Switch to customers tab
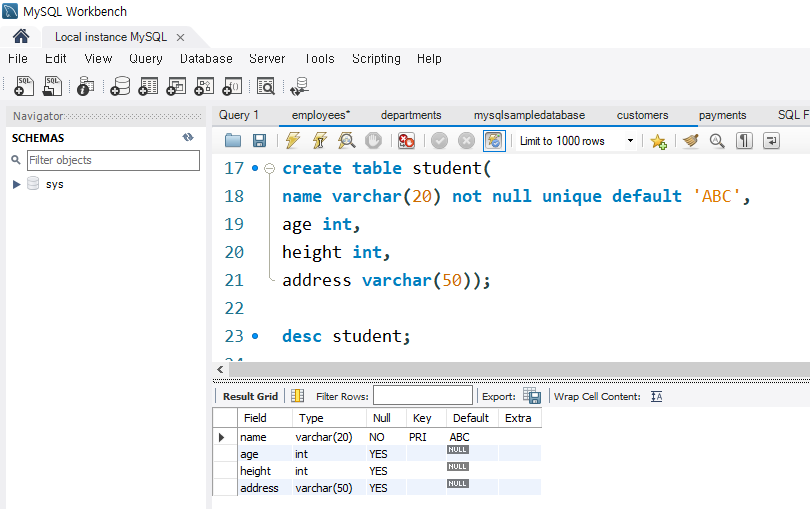 [x=643, y=115]
